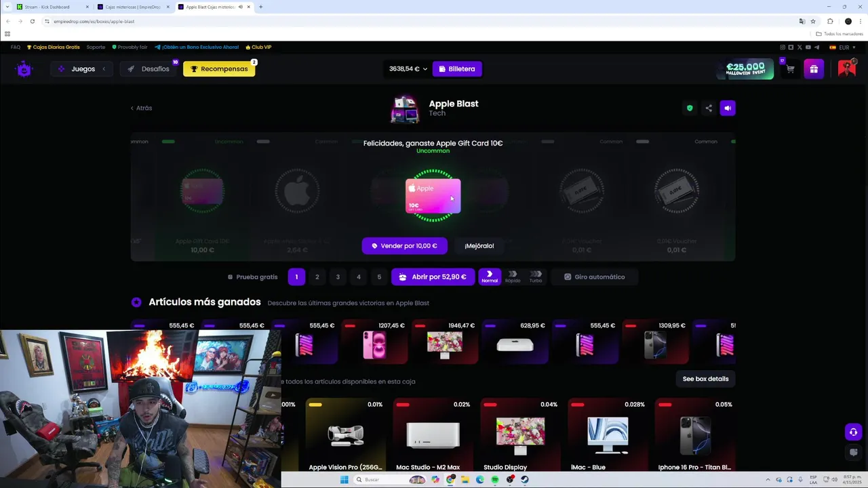Go back with the Atrás link
Image resolution: width=868 pixels, height=488 pixels.
[141, 108]
